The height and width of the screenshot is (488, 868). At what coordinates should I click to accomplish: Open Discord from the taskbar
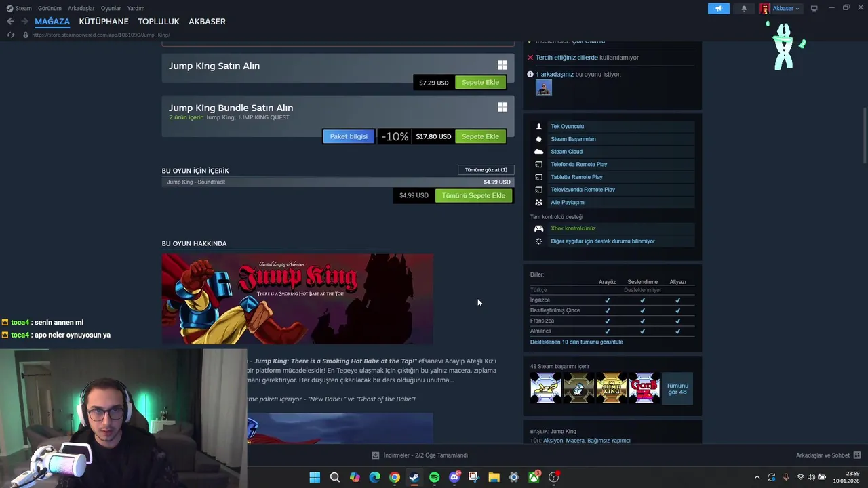454,477
